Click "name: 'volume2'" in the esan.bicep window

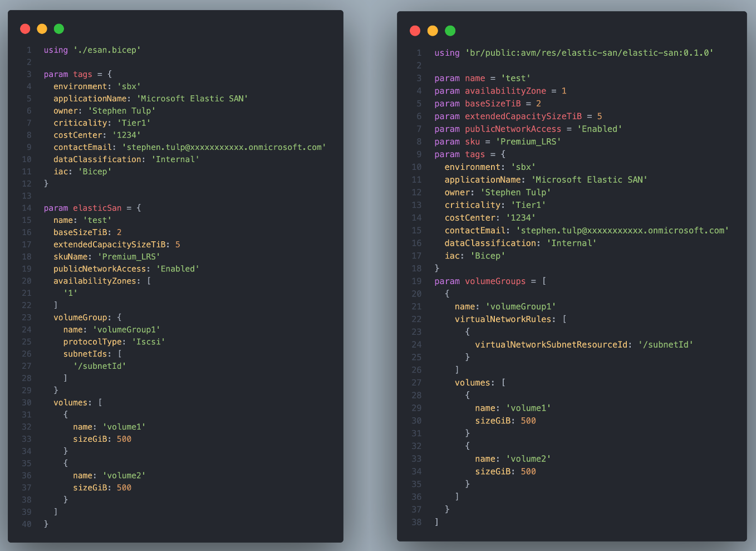click(109, 475)
